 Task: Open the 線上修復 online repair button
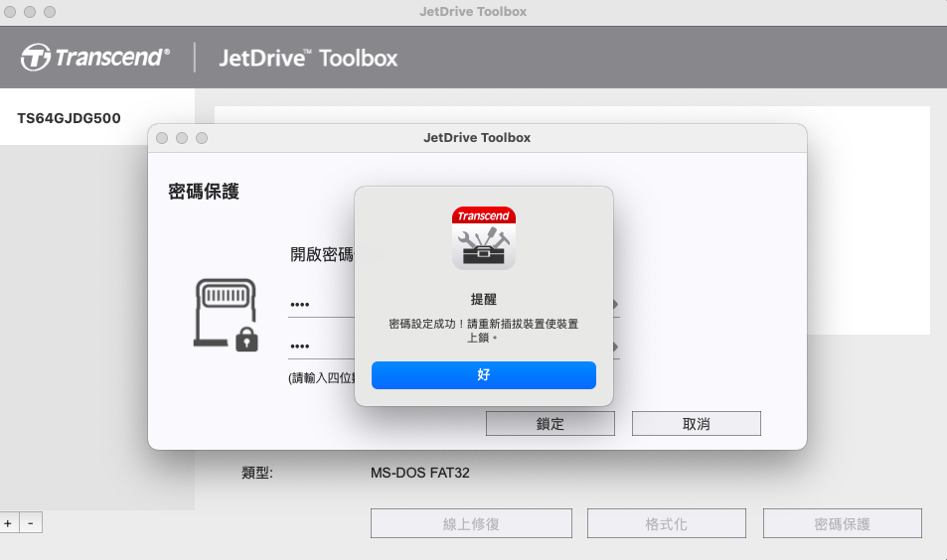pos(471,523)
